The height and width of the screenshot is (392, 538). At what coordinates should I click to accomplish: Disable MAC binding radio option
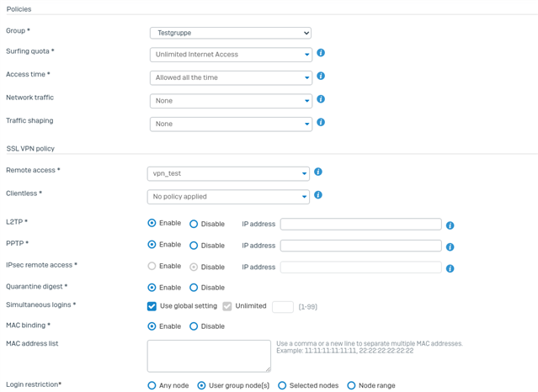pyautogui.click(x=194, y=326)
